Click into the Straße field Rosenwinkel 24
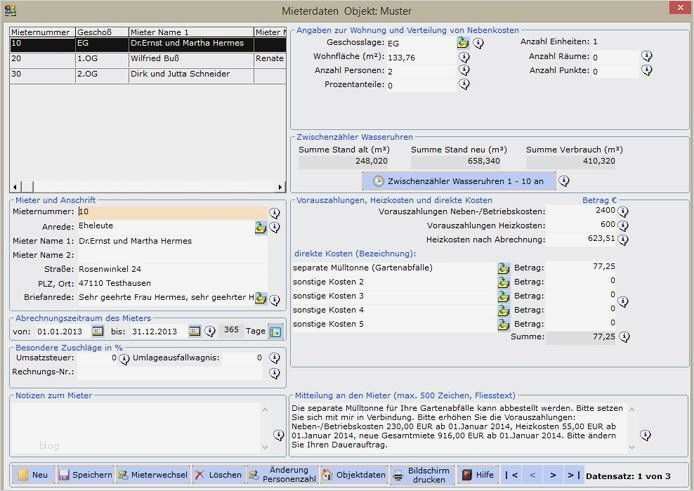694x491 pixels. pyautogui.click(x=173, y=269)
